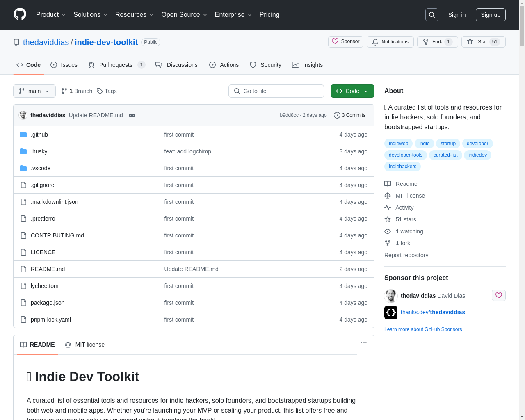This screenshot has height=420, width=525.
Task: Switch to the Pull requests tab
Action: pos(117,65)
